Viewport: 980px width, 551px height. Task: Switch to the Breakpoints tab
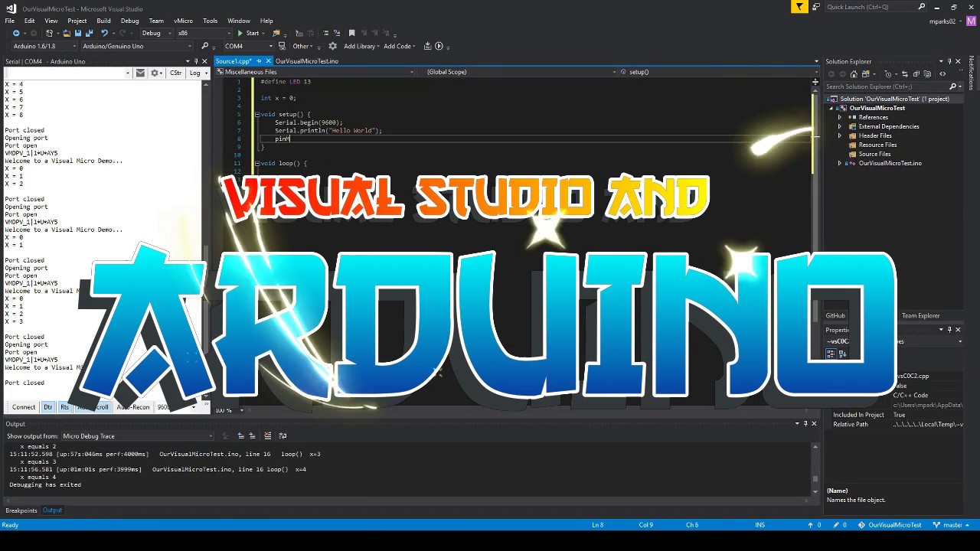point(21,510)
